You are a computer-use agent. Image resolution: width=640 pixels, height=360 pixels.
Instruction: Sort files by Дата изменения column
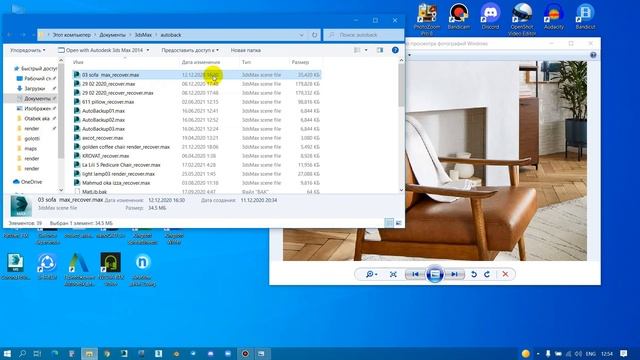point(201,62)
